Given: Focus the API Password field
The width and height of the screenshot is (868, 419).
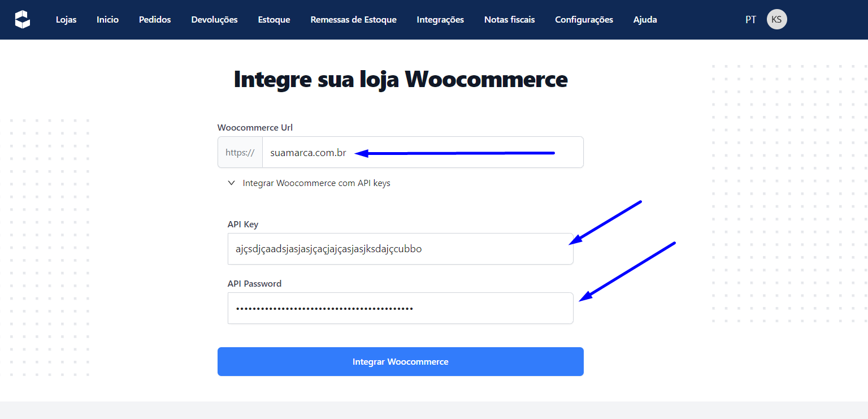Looking at the screenshot, I should coord(400,308).
